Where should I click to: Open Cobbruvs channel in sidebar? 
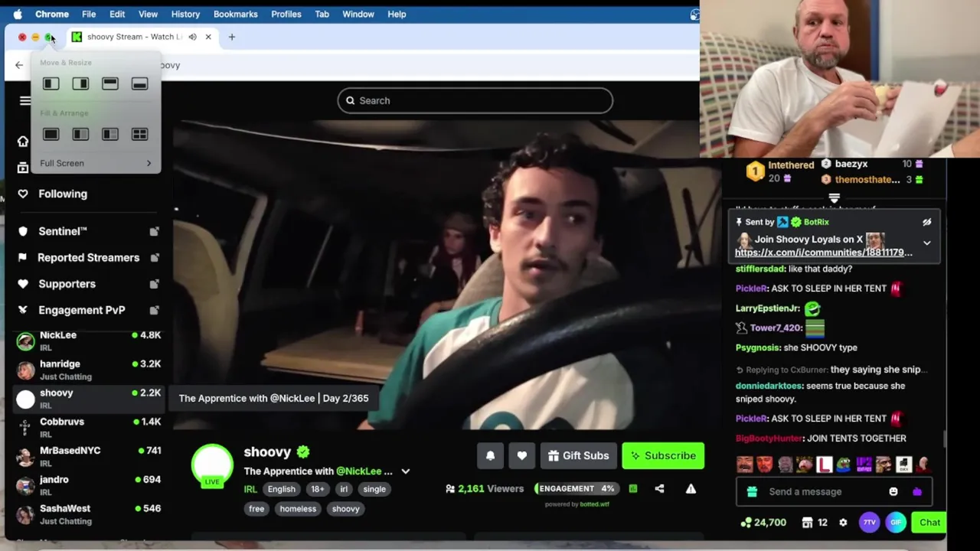(x=88, y=427)
